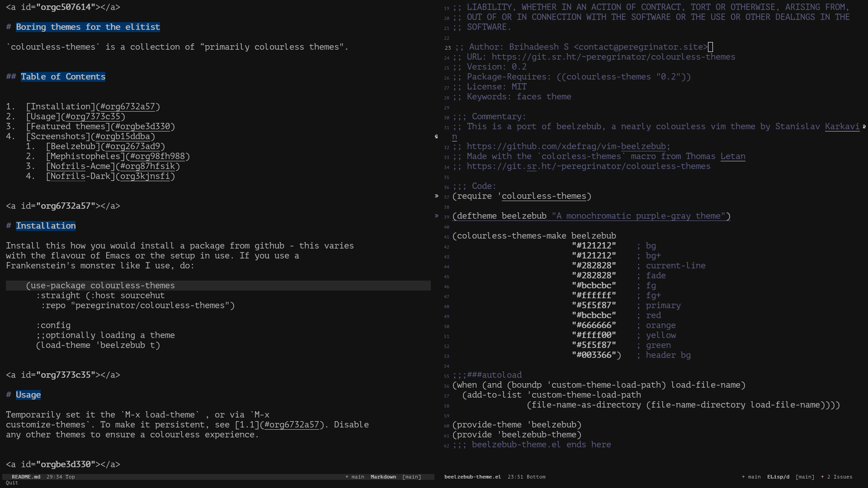Click the ELisp/d major mode indicator
The width and height of the screenshot is (868, 488).
(778, 477)
